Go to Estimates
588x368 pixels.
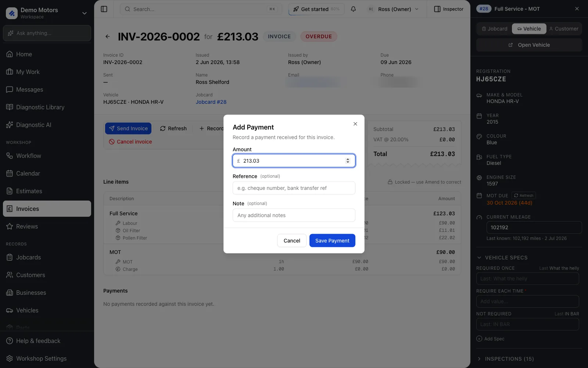pyautogui.click(x=47, y=191)
